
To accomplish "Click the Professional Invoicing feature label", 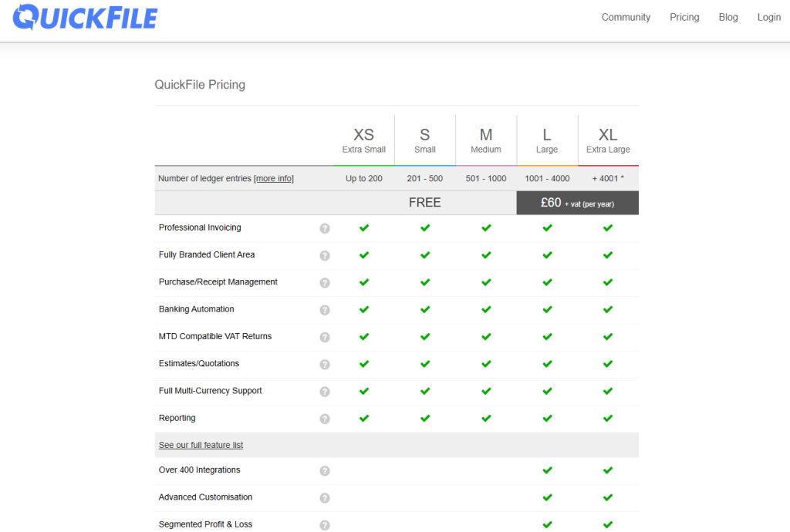I will pos(200,227).
